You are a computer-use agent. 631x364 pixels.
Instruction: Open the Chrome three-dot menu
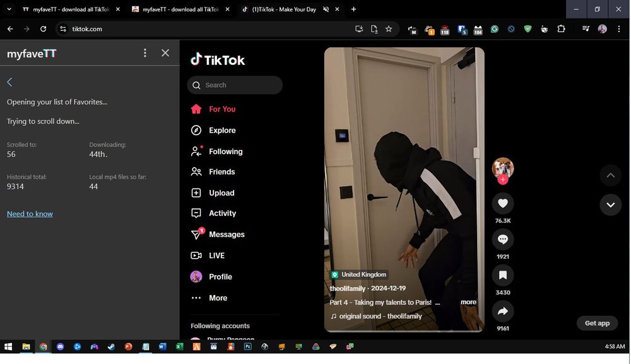(x=619, y=29)
